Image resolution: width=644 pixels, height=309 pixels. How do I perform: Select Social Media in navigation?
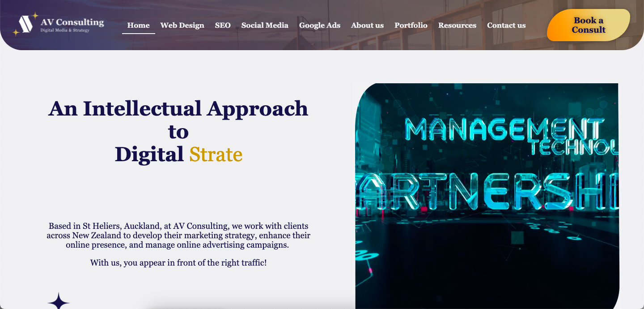[x=265, y=26]
